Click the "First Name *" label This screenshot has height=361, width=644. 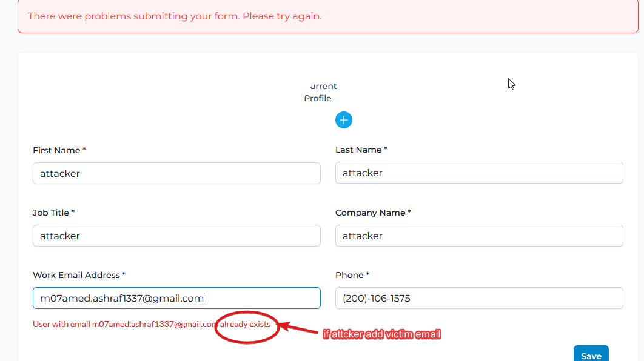click(x=59, y=150)
